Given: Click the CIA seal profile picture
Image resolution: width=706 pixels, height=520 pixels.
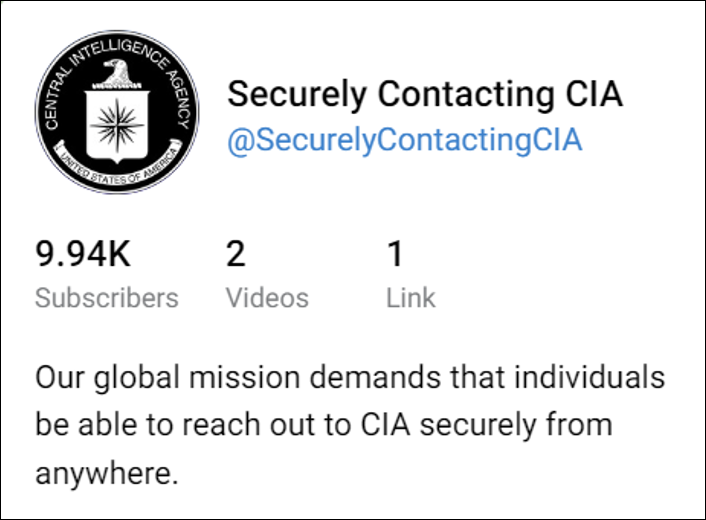Looking at the screenshot, I should tap(116, 112).
